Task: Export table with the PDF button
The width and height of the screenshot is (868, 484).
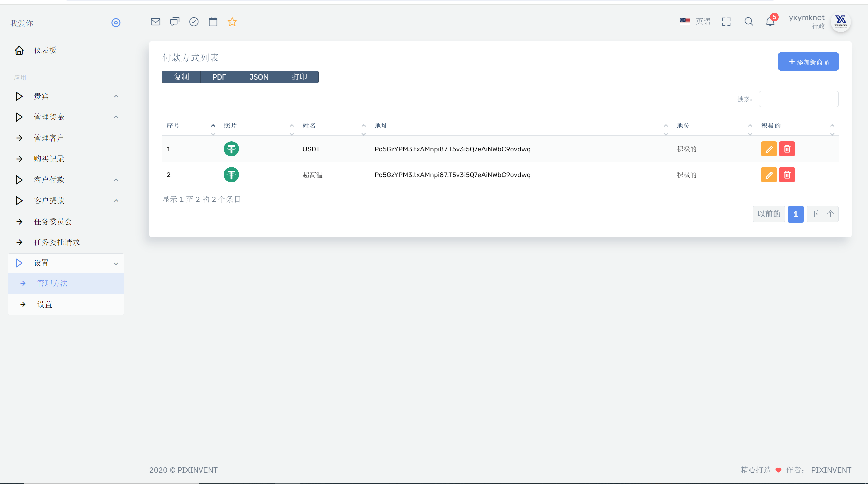Action: [219, 77]
